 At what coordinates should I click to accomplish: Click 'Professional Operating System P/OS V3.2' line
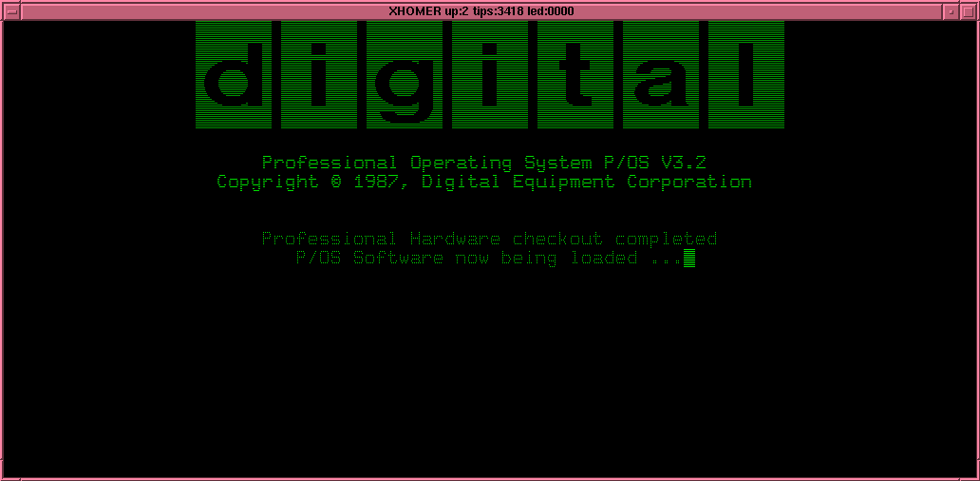pyautogui.click(x=483, y=163)
